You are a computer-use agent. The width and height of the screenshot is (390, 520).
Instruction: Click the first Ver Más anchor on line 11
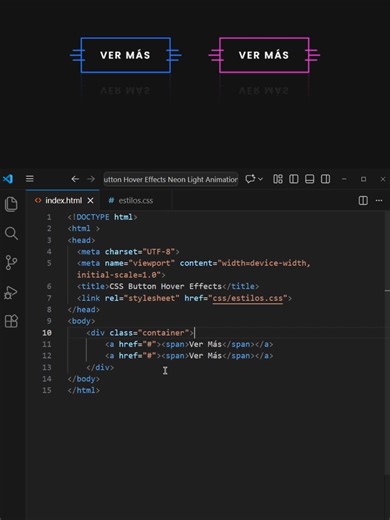189,344
